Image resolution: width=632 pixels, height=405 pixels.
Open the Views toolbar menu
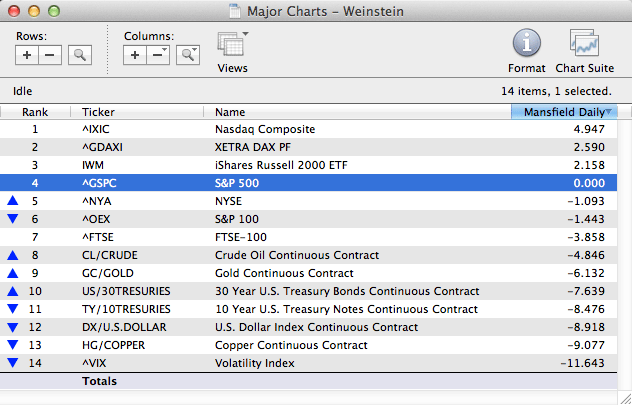point(232,46)
